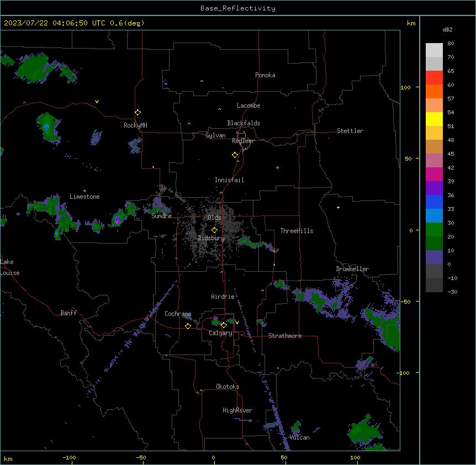Viewport: 476px width, 465px height.
Task: Click the Ponoka label
Action: tap(265, 75)
